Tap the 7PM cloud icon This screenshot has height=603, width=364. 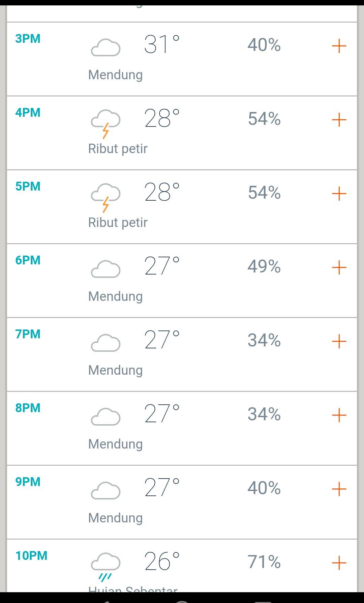click(x=105, y=343)
